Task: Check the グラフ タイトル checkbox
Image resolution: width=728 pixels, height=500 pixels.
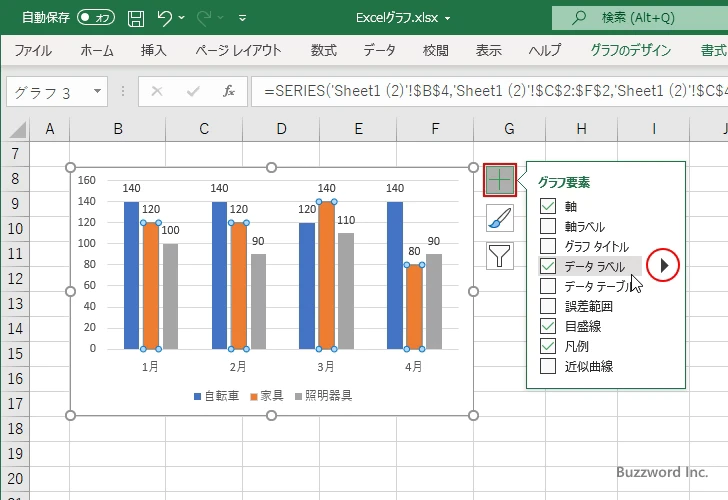Action: coord(548,246)
